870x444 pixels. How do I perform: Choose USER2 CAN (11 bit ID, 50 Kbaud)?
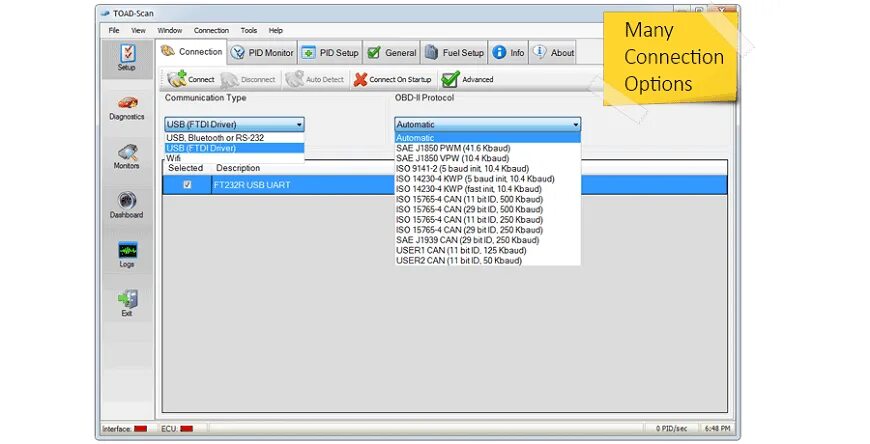tap(488, 260)
